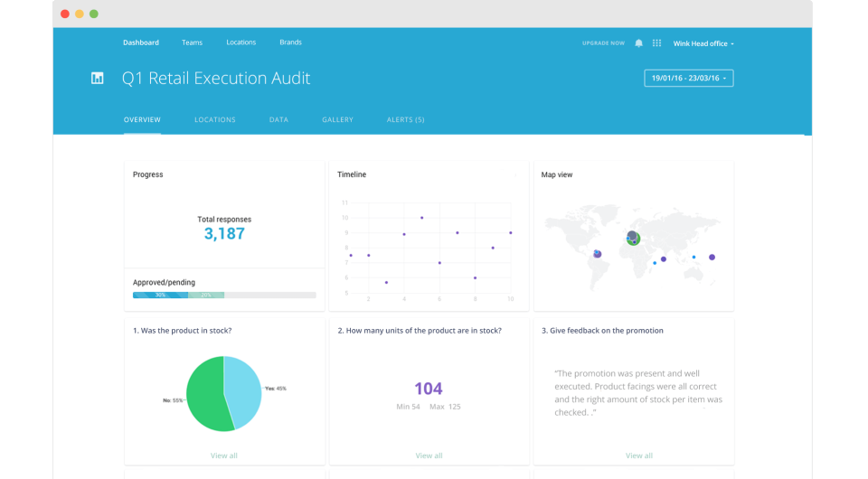The height and width of the screenshot is (479, 868).
Task: Click the Timeline card heading
Action: point(352,174)
